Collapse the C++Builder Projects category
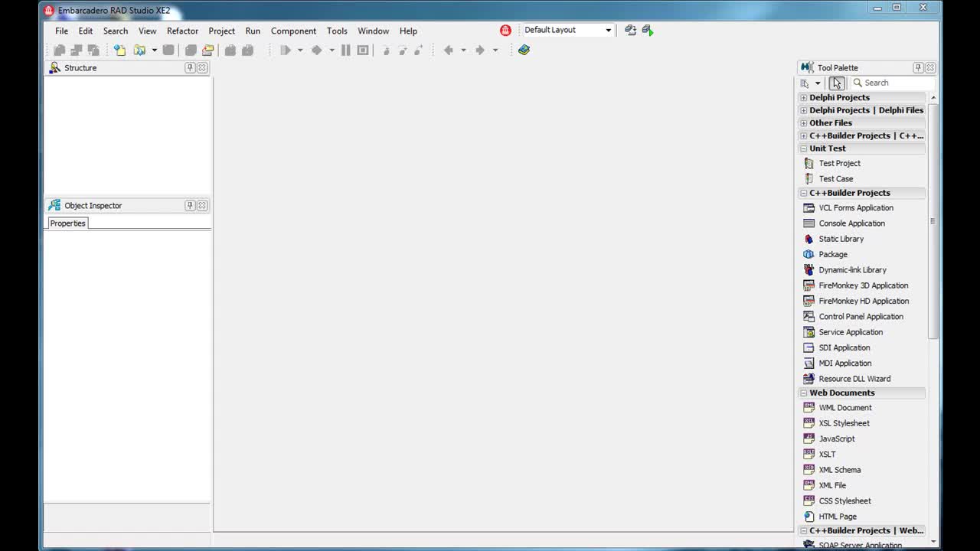Image resolution: width=980 pixels, height=551 pixels. click(x=804, y=193)
